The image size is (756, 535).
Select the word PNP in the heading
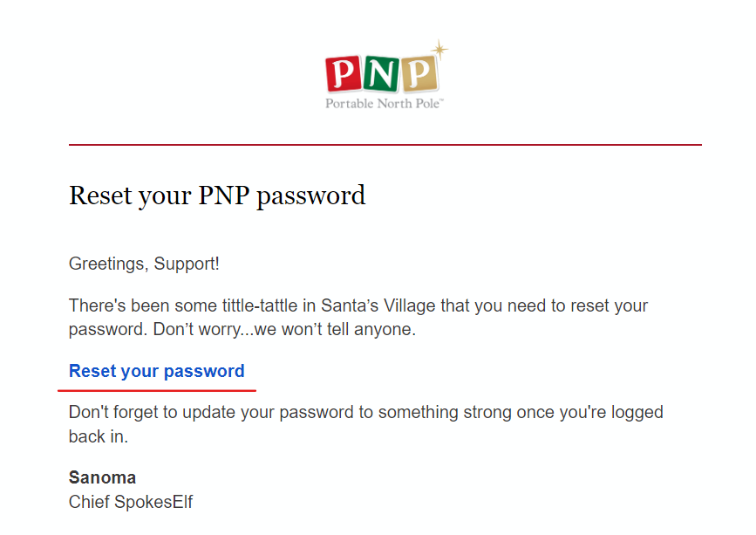[224, 195]
